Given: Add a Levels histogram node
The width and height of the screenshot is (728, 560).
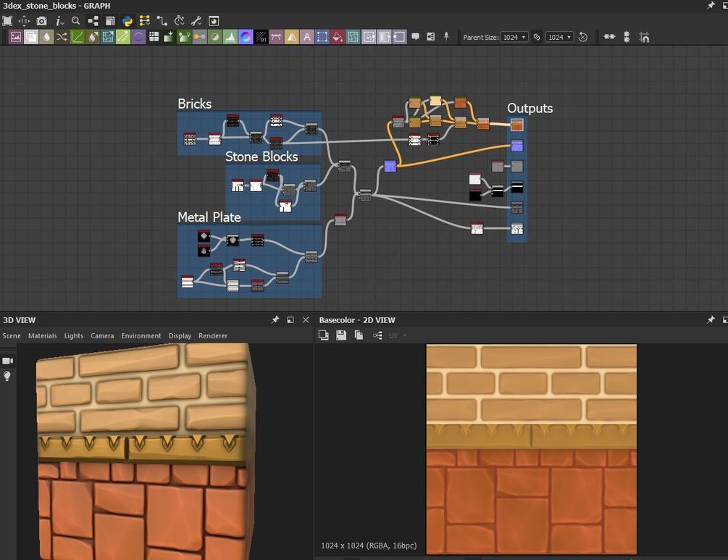Looking at the screenshot, I should pyautogui.click(x=230, y=37).
